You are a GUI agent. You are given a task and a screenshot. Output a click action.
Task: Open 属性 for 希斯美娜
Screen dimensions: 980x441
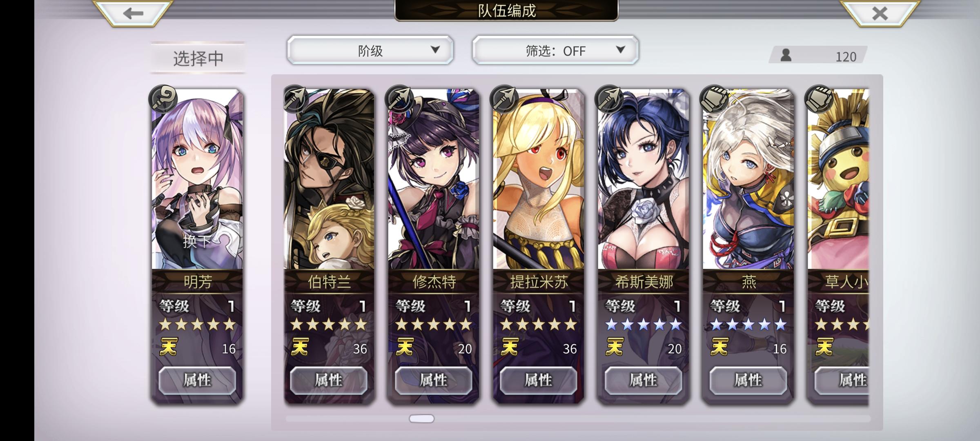click(x=643, y=380)
